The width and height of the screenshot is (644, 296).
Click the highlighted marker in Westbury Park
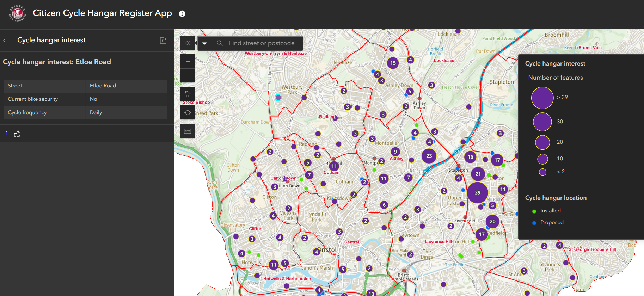[x=278, y=98]
